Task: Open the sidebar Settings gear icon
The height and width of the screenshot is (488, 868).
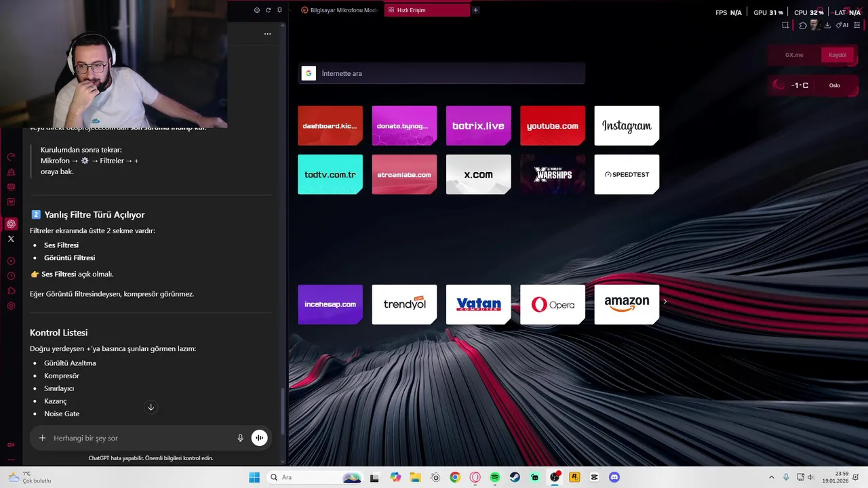Action: coord(11,306)
